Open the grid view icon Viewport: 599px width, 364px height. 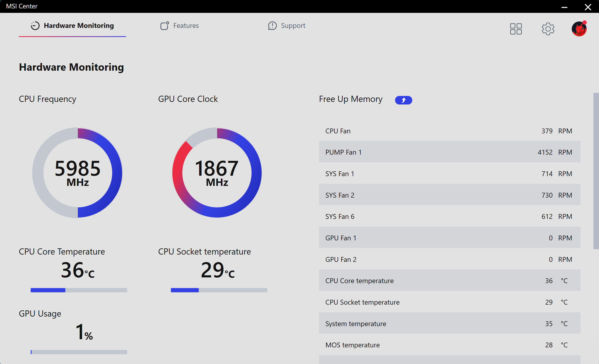pos(516,29)
